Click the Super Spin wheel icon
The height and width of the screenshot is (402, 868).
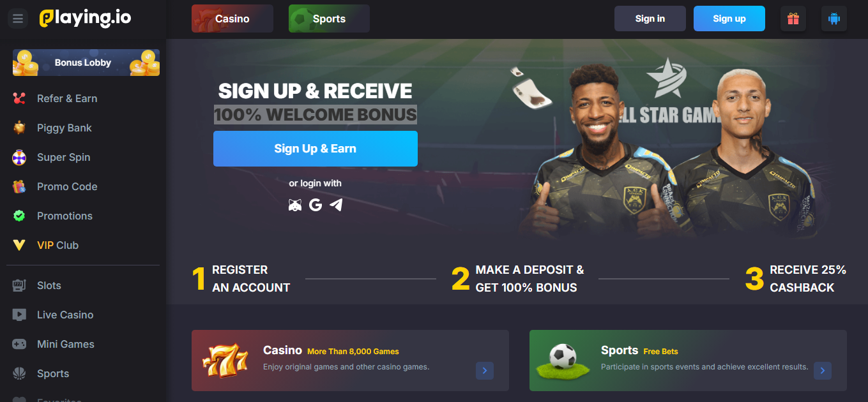point(19,157)
